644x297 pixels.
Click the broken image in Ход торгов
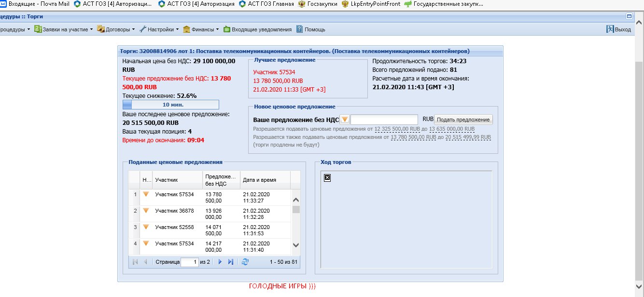[x=327, y=178]
